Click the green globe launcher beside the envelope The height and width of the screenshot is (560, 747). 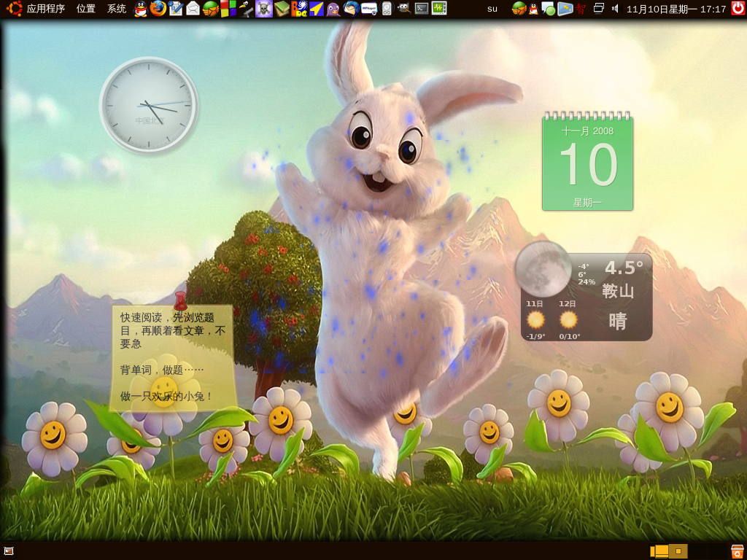[x=211, y=9]
